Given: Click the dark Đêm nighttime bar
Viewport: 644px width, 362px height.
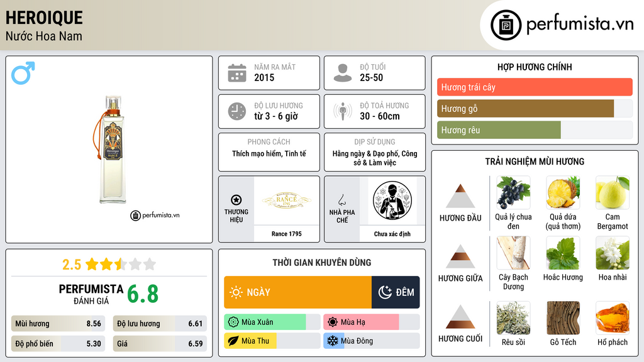Looking at the screenshot, I should pos(396,292).
